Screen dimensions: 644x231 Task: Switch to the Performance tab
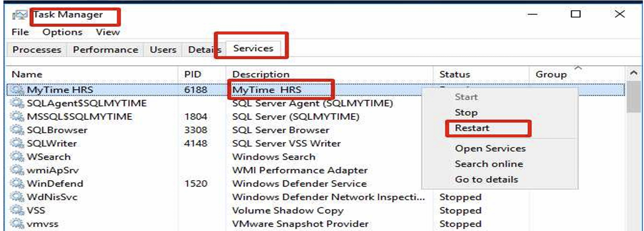(106, 50)
